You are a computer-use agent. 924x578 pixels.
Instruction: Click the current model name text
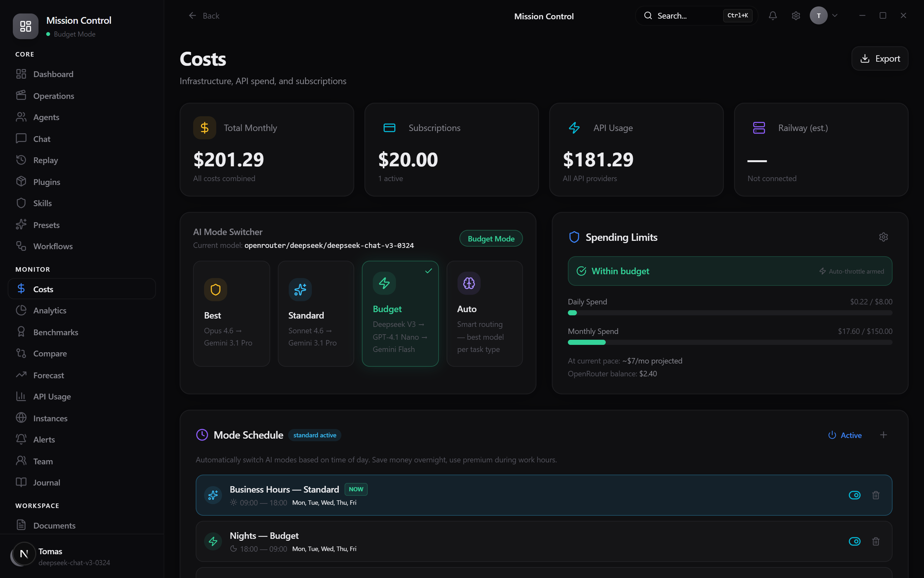coord(329,245)
